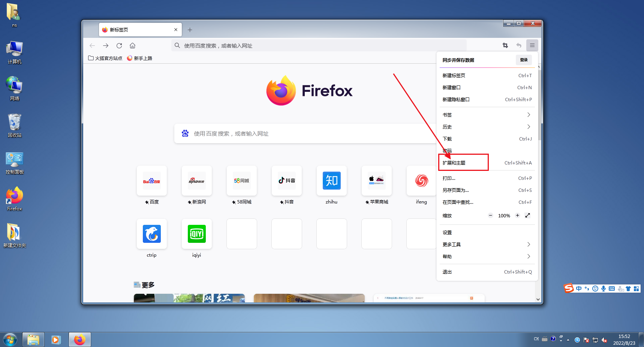Click the browser back arrow
644x347 pixels.
92,45
